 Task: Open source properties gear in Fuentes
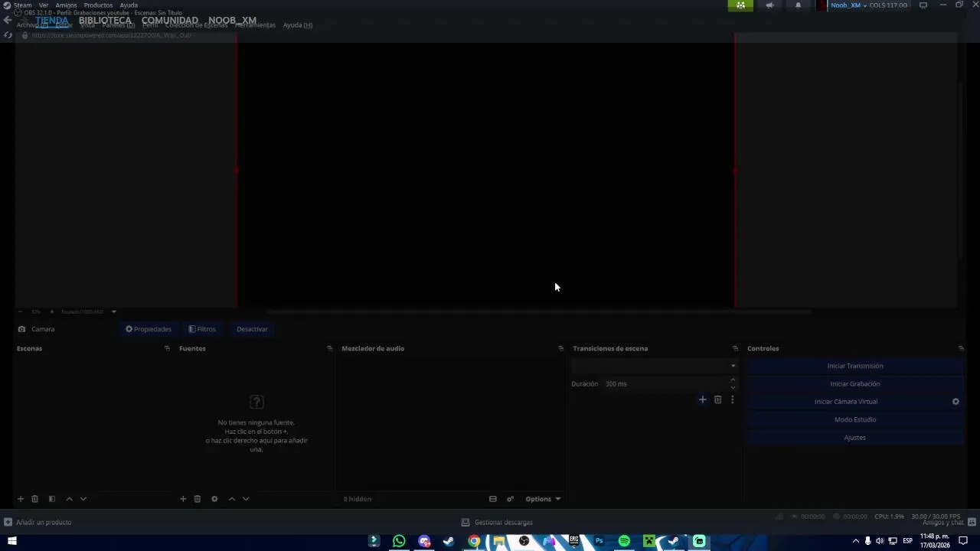[214, 499]
